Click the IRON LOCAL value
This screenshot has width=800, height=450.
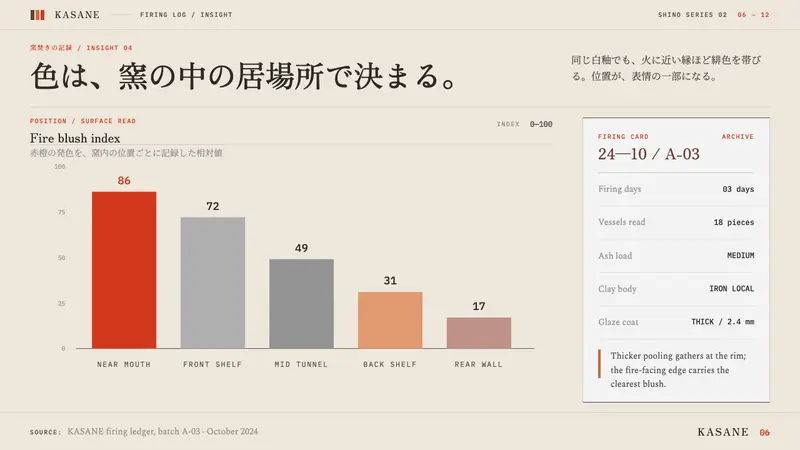[732, 289]
